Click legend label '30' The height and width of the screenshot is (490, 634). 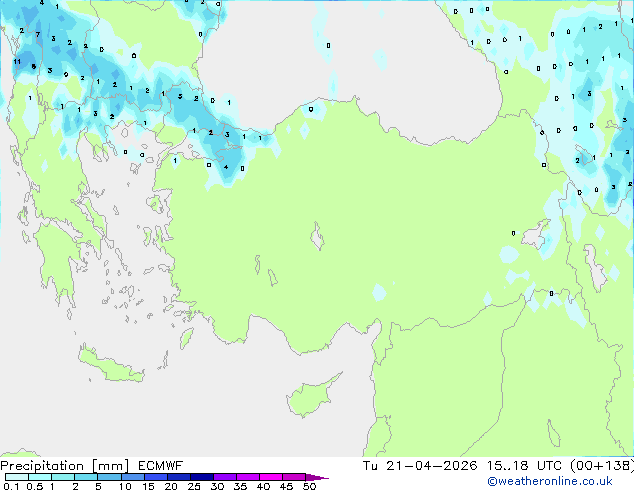(x=217, y=486)
